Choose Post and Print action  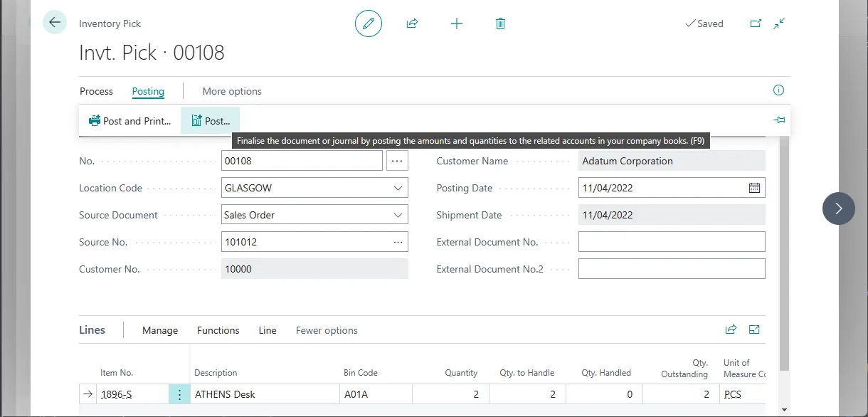pyautogui.click(x=129, y=121)
